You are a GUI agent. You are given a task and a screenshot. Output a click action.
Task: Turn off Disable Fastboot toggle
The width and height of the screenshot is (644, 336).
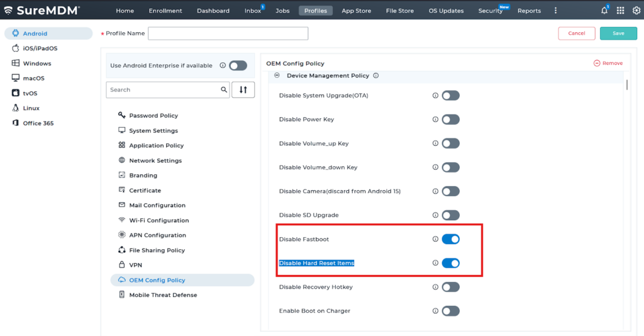point(450,239)
